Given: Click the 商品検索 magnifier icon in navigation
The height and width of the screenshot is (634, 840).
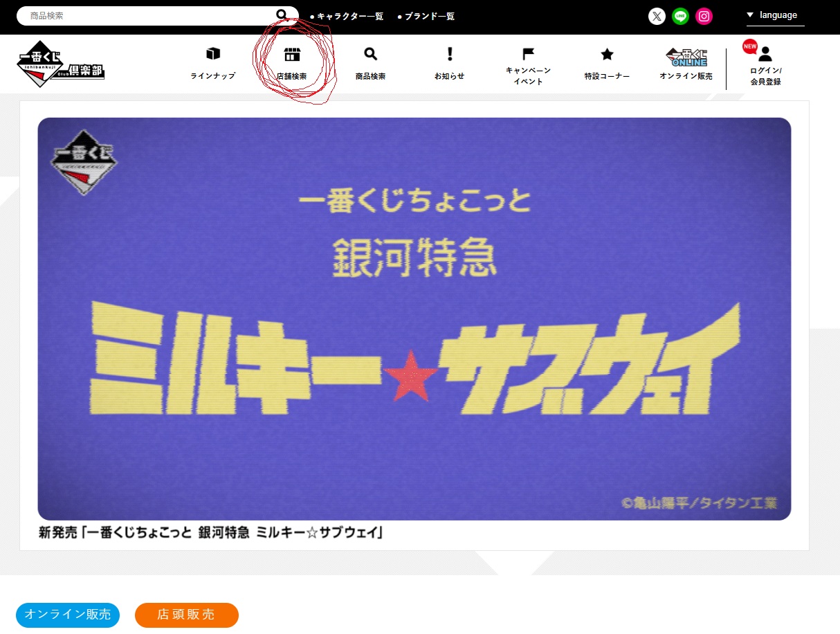Looking at the screenshot, I should tap(370, 55).
